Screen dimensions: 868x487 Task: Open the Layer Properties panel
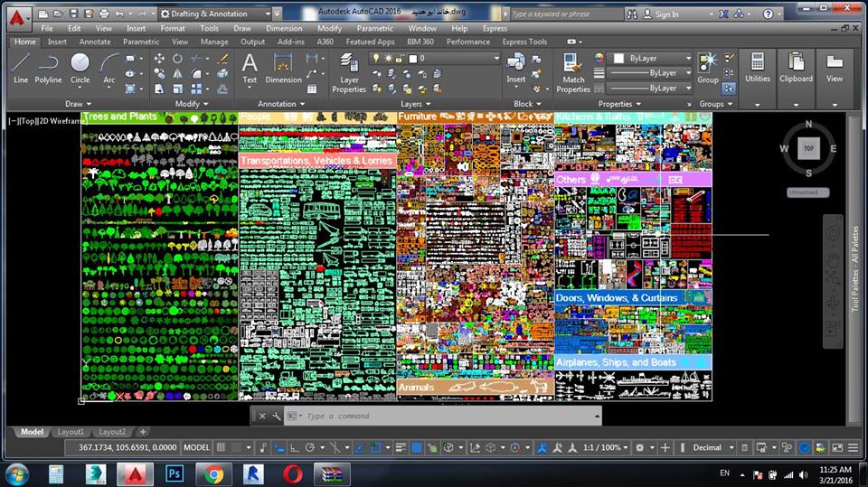point(349,72)
